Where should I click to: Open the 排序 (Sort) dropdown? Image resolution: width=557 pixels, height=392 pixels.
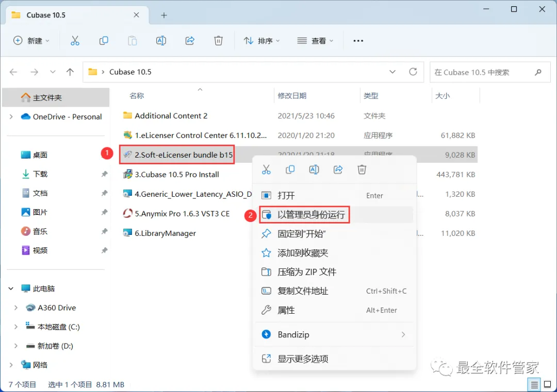pyautogui.click(x=262, y=41)
